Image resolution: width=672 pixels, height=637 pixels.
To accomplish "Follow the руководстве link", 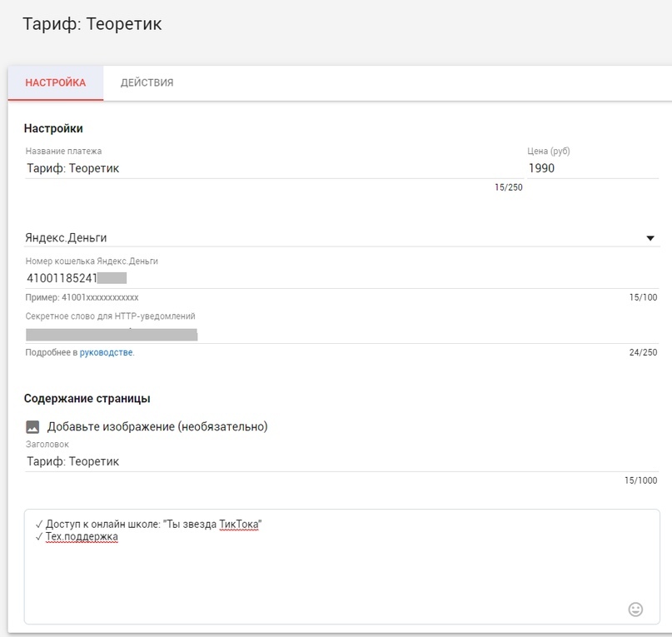I will 107,352.
